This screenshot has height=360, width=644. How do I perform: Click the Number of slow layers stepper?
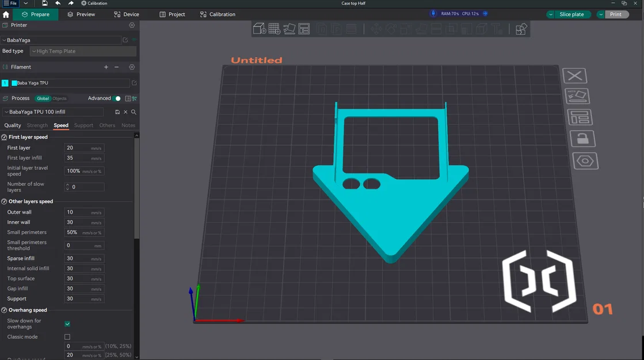67,187
